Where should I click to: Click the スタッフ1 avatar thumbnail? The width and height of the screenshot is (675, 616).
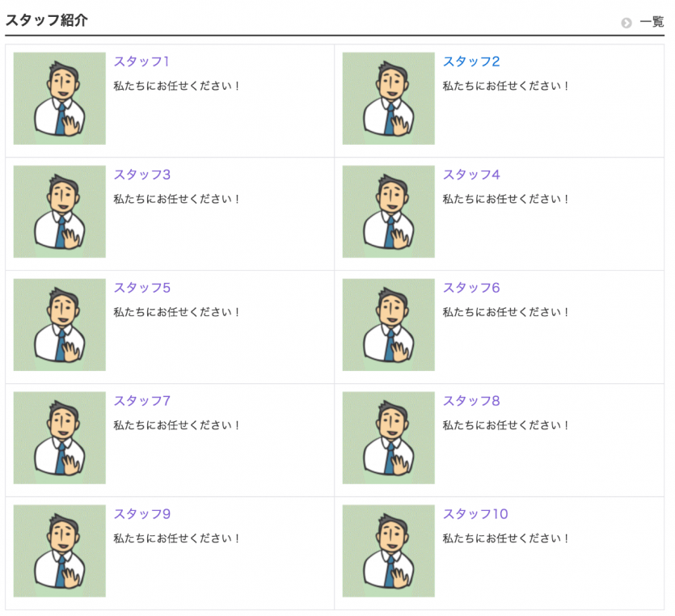click(x=59, y=99)
